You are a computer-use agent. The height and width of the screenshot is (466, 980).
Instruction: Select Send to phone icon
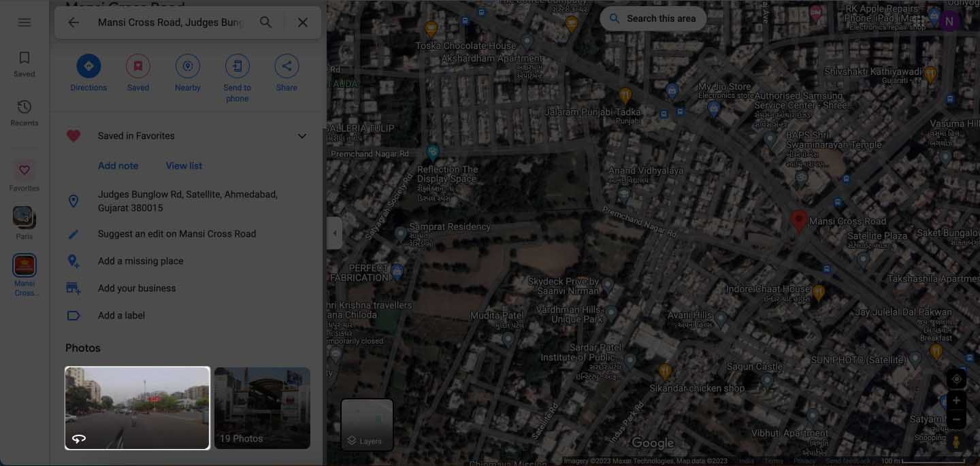click(x=237, y=66)
